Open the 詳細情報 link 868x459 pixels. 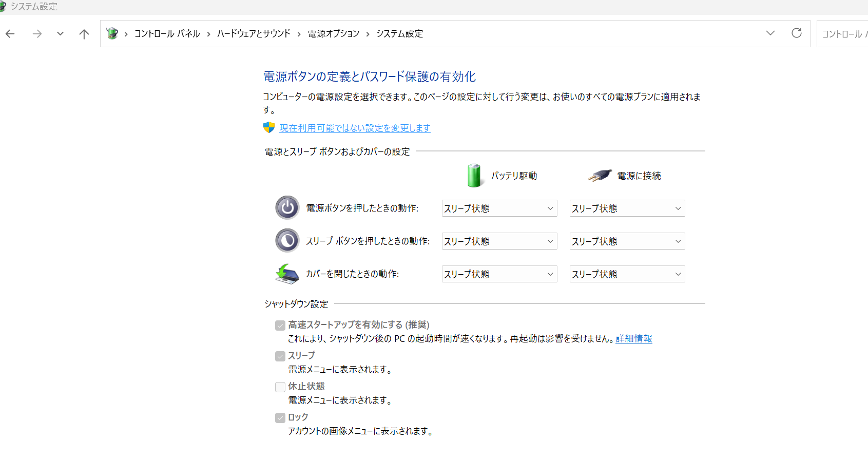pos(634,339)
